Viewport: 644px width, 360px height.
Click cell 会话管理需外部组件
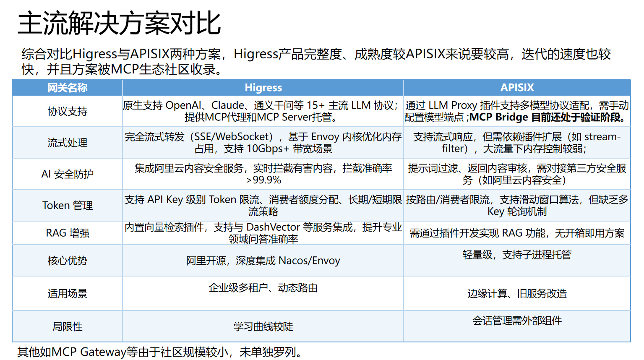pos(517,326)
